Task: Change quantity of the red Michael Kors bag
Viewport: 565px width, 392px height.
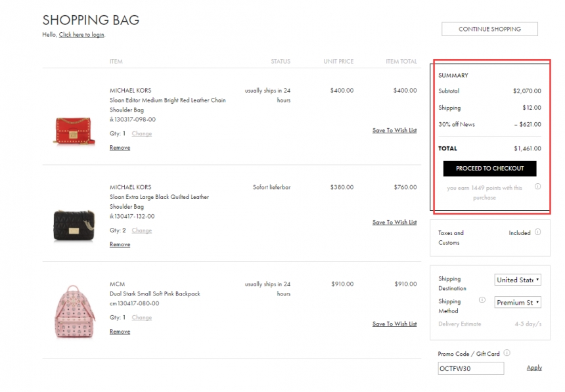Action: click(142, 134)
